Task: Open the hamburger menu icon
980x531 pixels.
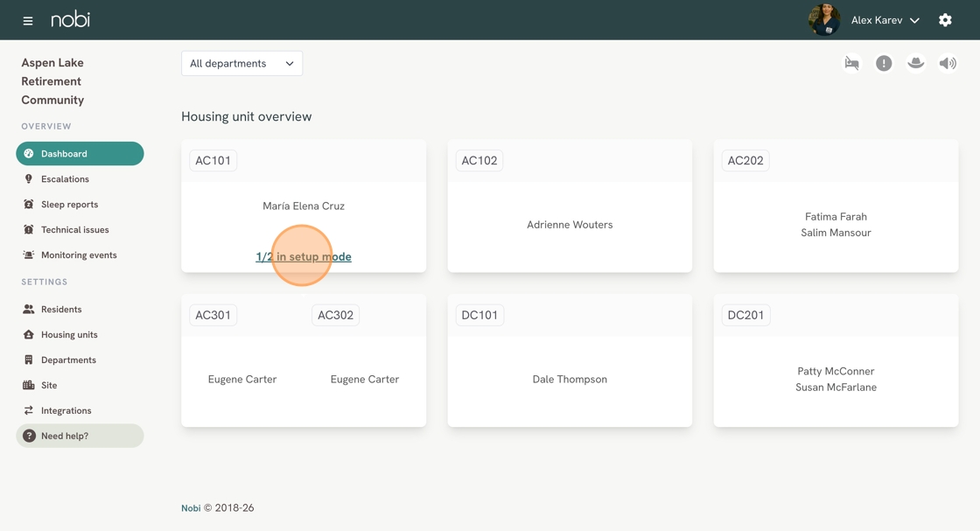Action: [x=28, y=20]
